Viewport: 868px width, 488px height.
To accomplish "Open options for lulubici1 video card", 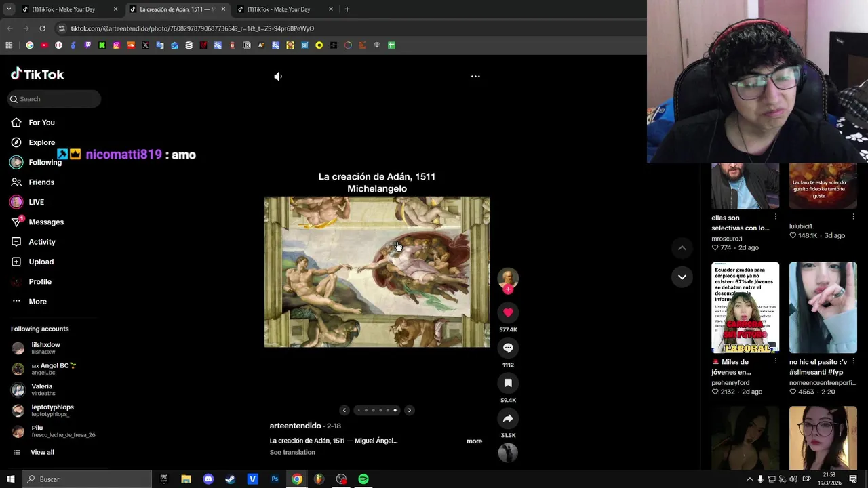I will point(853,217).
